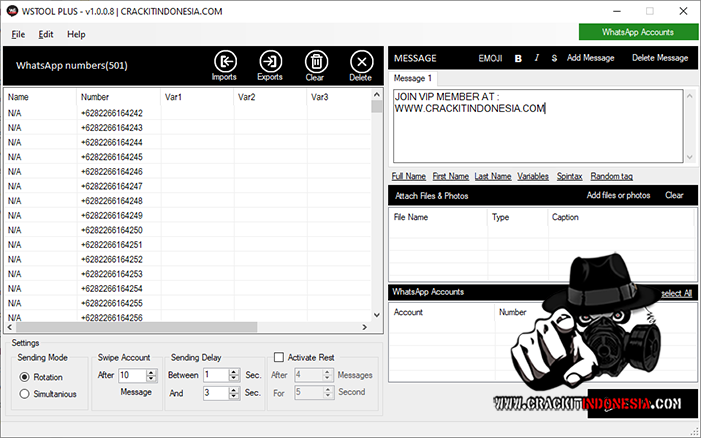
Task: Click the Delete numbers icon
Action: click(360, 64)
